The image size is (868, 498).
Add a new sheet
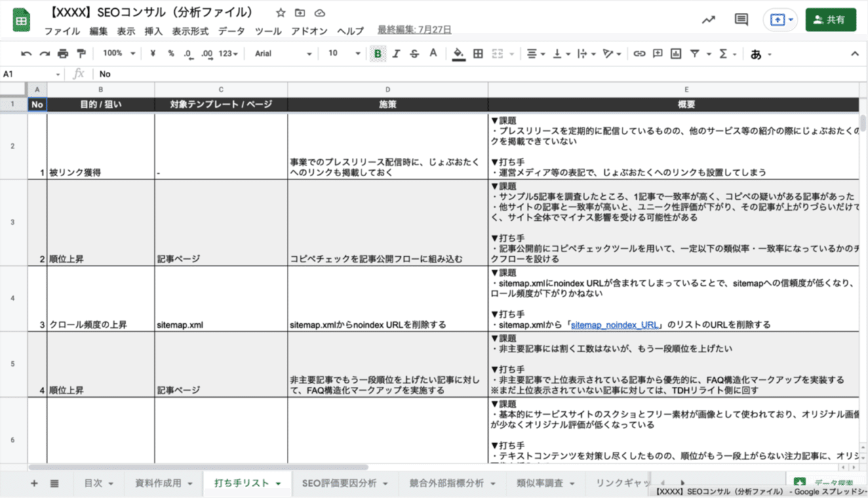[34, 483]
